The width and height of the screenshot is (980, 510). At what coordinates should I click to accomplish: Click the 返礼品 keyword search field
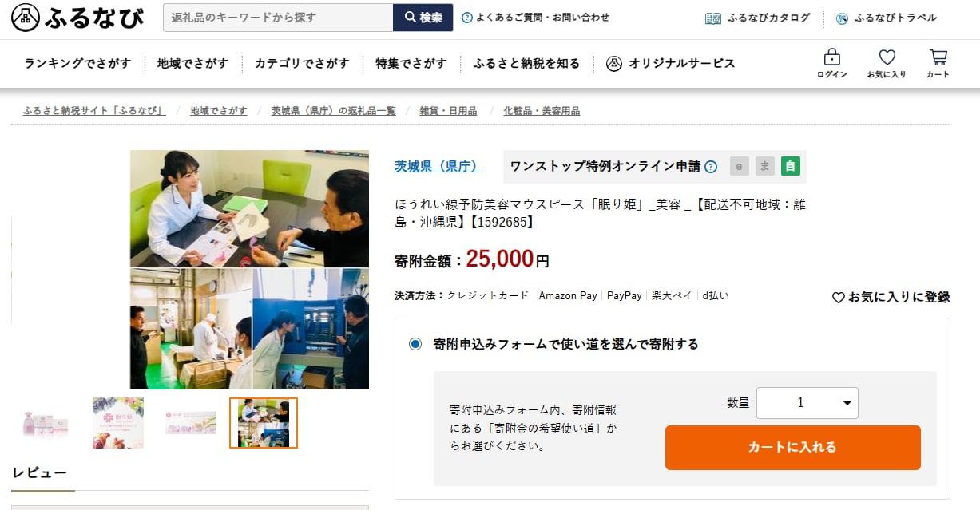click(x=278, y=18)
